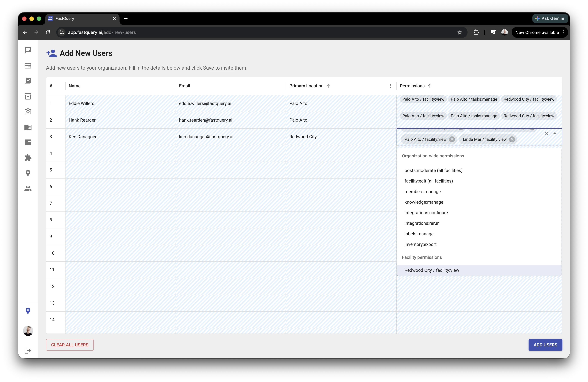Screen dimensions: 588x382
Task: Sort by Primary Location arrow
Action: tap(329, 86)
